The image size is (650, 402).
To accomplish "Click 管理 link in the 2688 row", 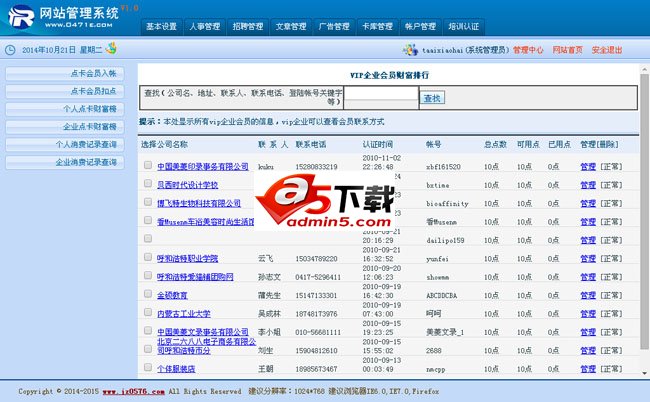I will pos(588,351).
